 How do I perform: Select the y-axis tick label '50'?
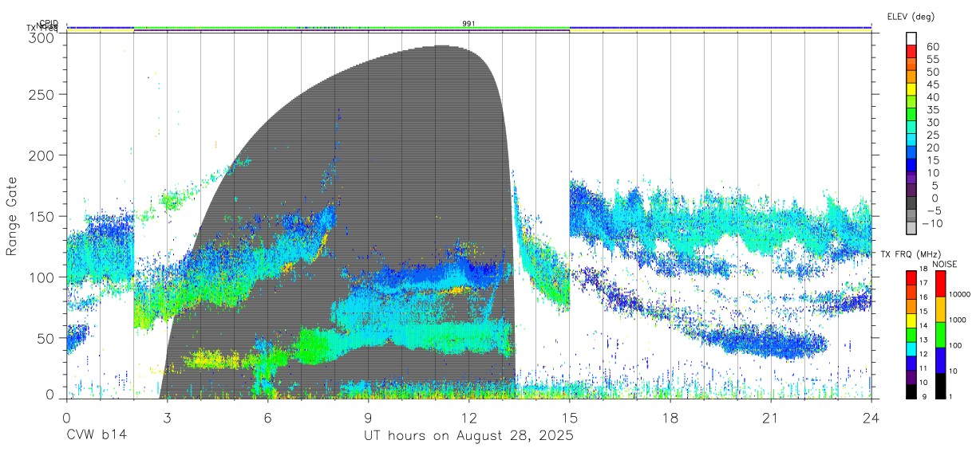pos(45,338)
